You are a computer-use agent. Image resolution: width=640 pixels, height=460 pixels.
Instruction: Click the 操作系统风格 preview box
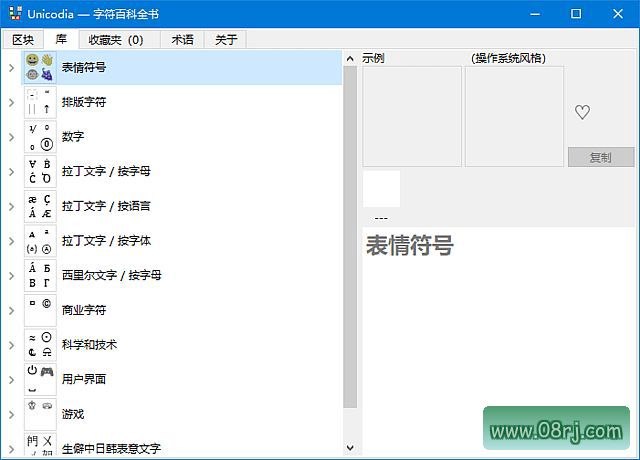[x=514, y=116]
